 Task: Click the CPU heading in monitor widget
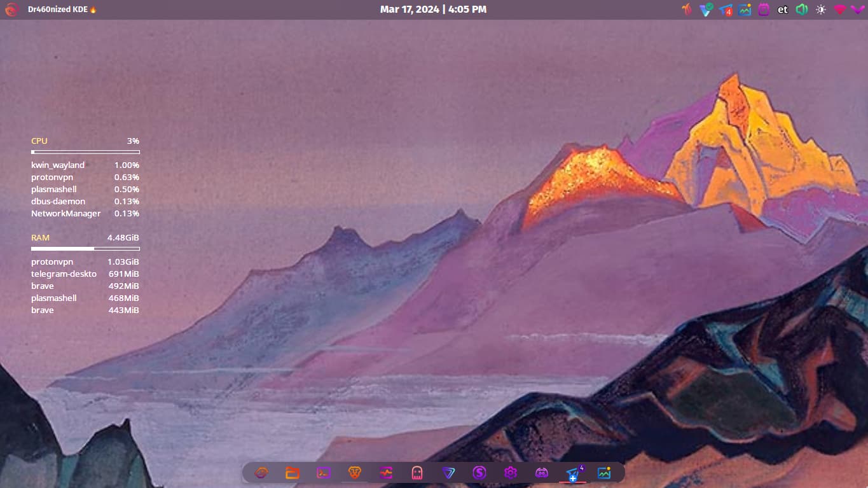click(39, 141)
